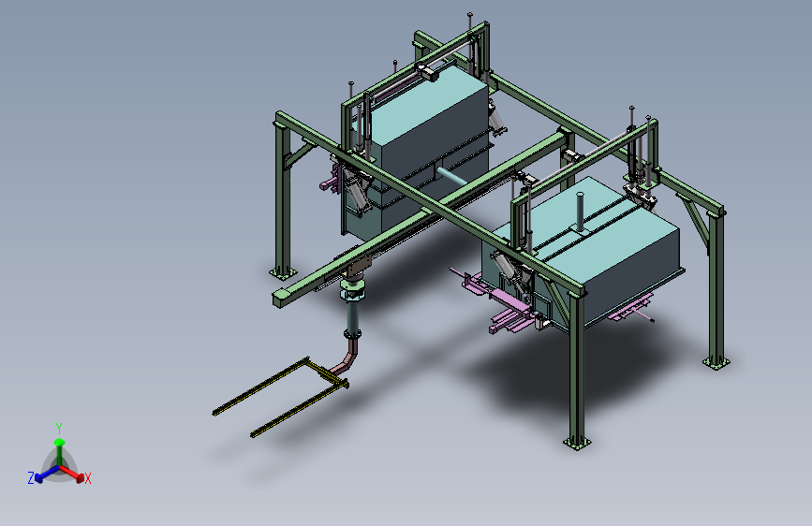Select the pink curved elbow pipe
This screenshot has width=812, height=526.
[348, 355]
